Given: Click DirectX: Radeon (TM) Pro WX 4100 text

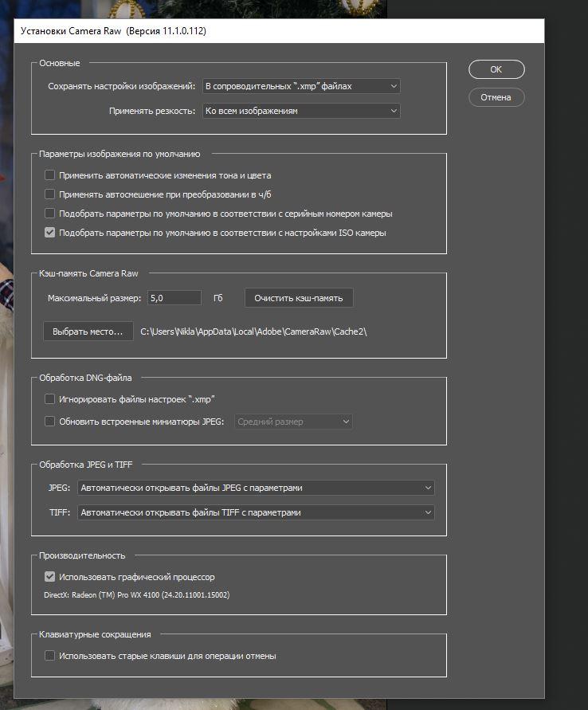Looking at the screenshot, I should pyautogui.click(x=137, y=595).
